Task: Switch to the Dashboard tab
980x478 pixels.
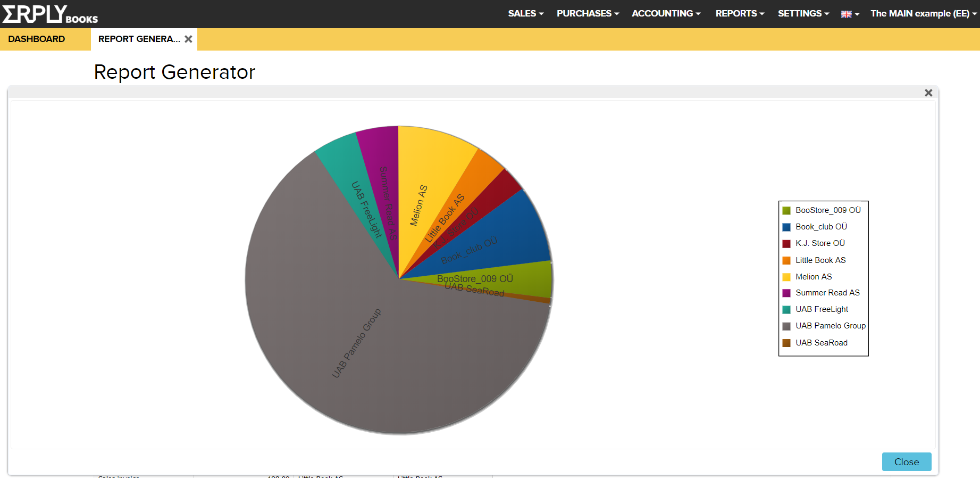Action: click(x=37, y=39)
